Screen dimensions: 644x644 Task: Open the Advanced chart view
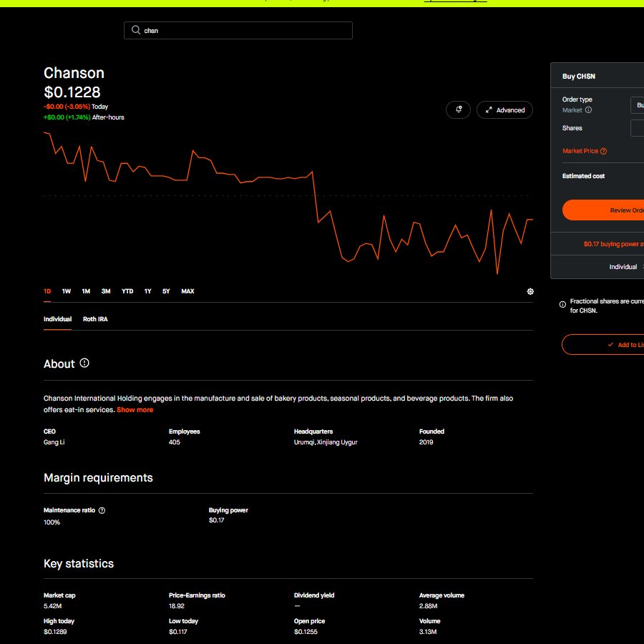504,109
